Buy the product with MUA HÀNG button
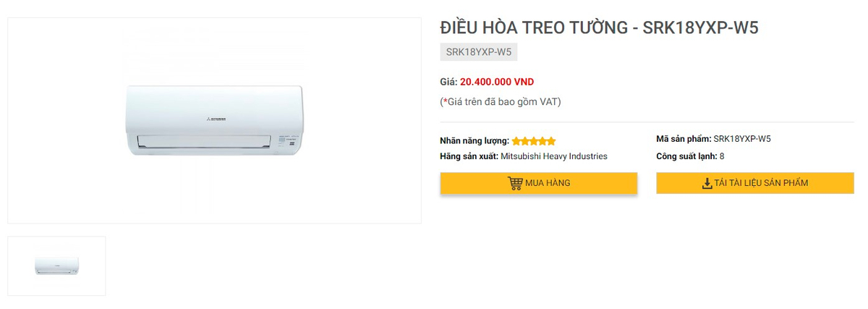 coord(539,183)
